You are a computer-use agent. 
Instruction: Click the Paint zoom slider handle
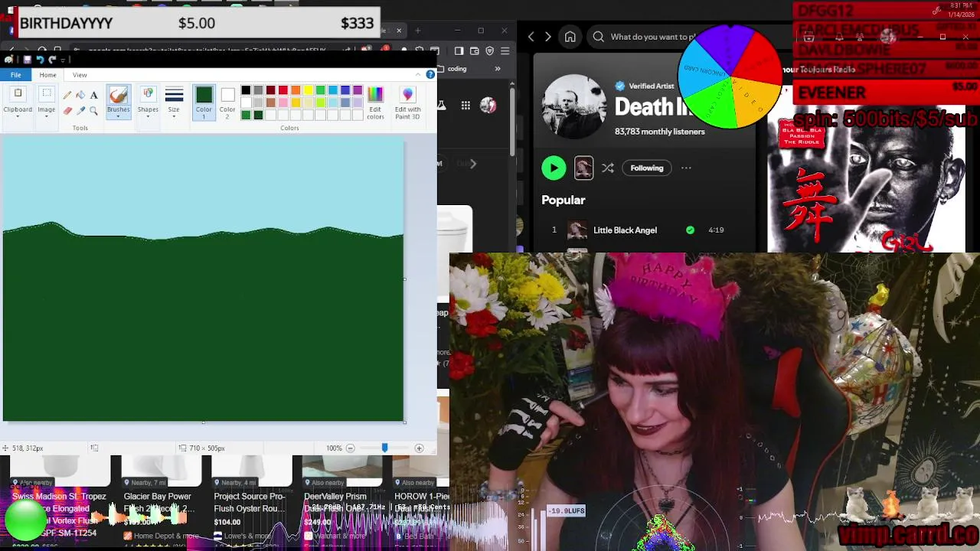(384, 448)
